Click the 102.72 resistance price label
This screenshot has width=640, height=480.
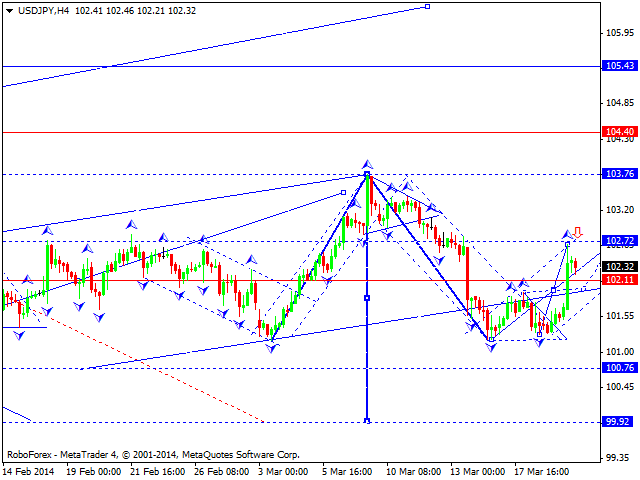(x=620, y=241)
